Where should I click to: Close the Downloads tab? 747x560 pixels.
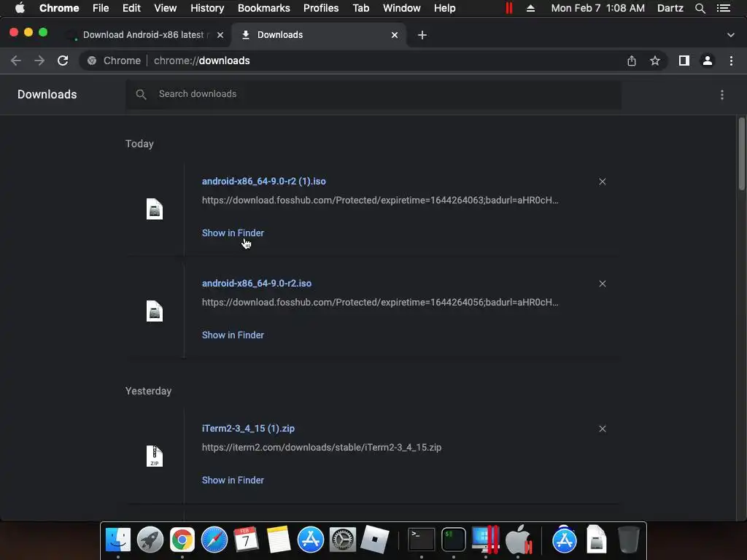click(395, 35)
